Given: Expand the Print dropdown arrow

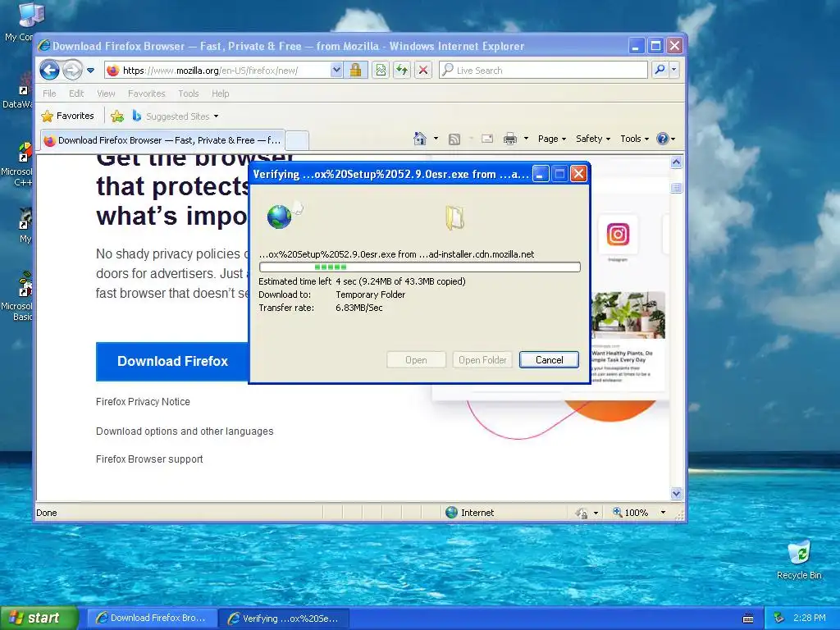Looking at the screenshot, I should pos(526,139).
